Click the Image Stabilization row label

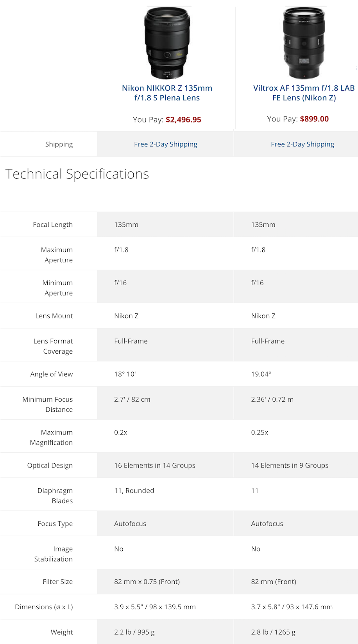coord(54,554)
